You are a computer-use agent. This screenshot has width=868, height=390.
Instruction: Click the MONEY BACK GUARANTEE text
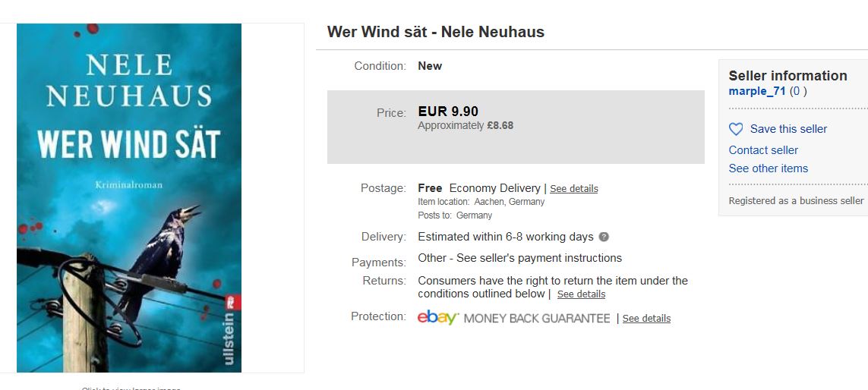coord(537,319)
